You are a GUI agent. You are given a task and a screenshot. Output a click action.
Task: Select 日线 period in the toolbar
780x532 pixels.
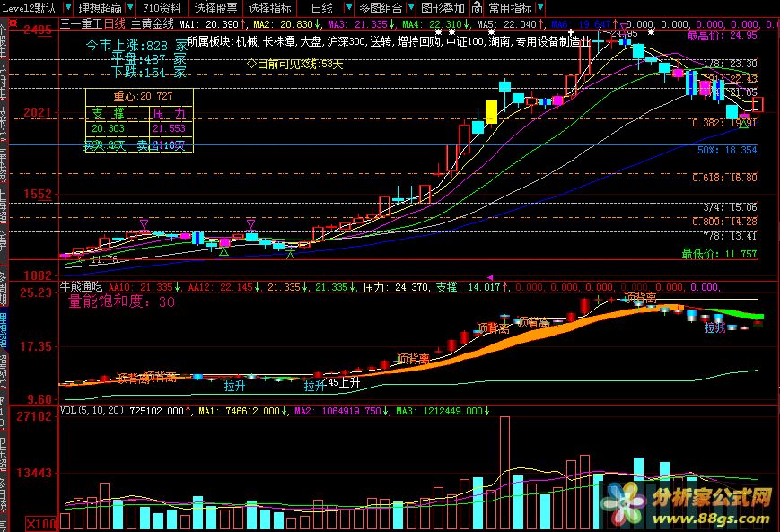pyautogui.click(x=321, y=8)
